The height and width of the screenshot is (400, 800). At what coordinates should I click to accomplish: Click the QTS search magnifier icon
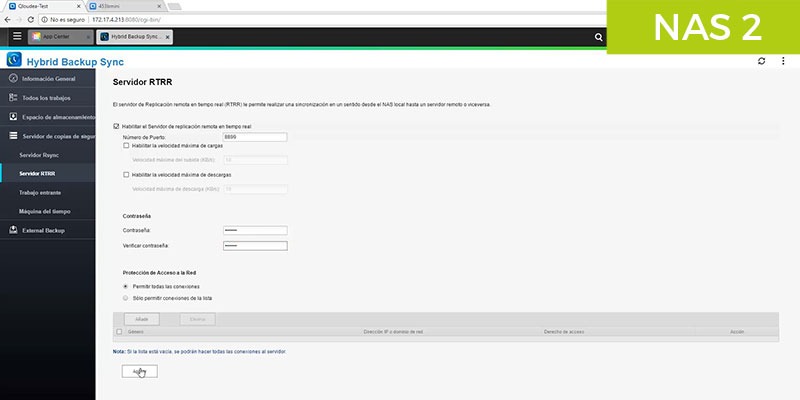pyautogui.click(x=598, y=37)
